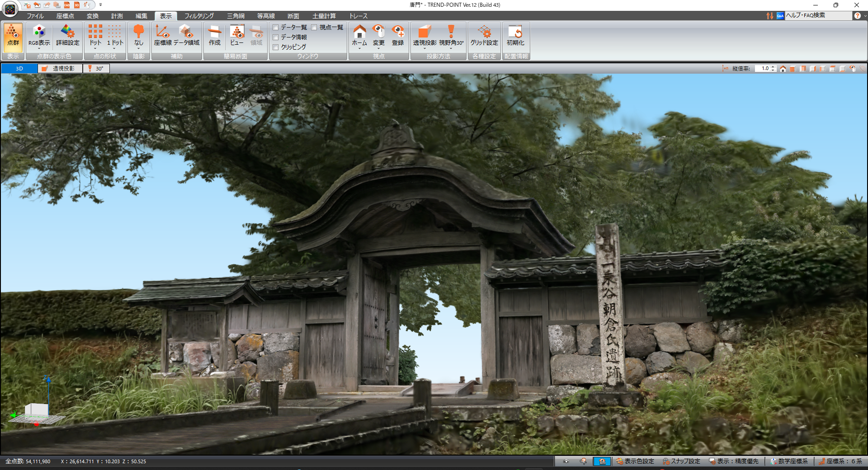The height and width of the screenshot is (470, 868).
Task: Click the 点群 point cloud display icon
Action: (13, 35)
